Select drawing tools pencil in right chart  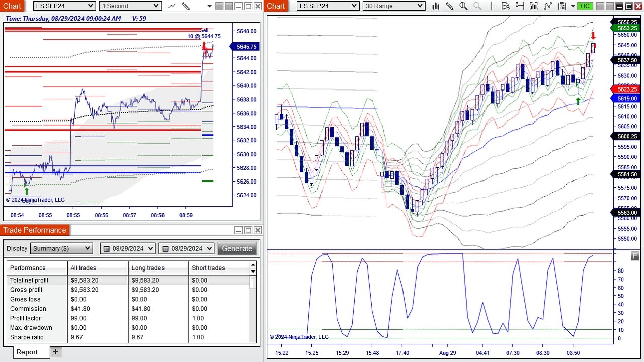(x=449, y=6)
